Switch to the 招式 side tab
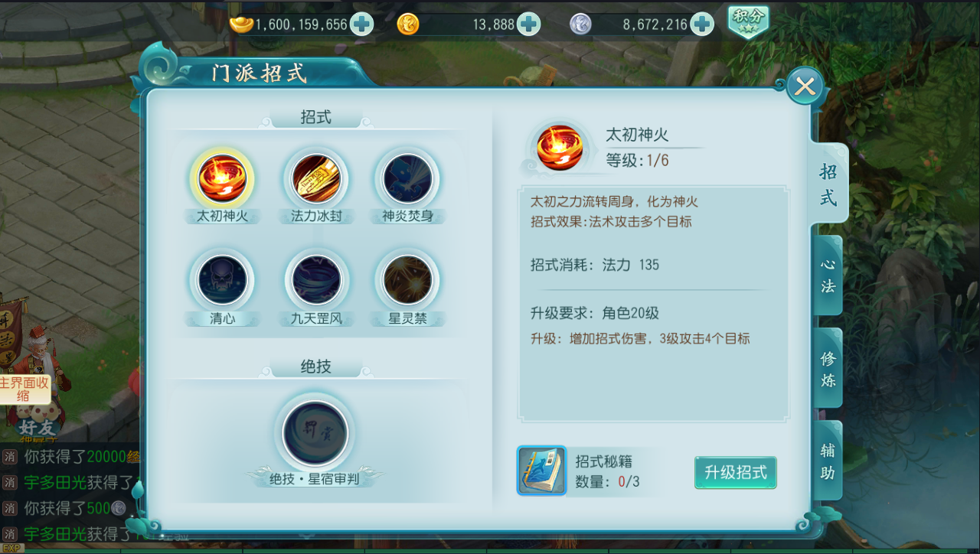 pos(828,184)
